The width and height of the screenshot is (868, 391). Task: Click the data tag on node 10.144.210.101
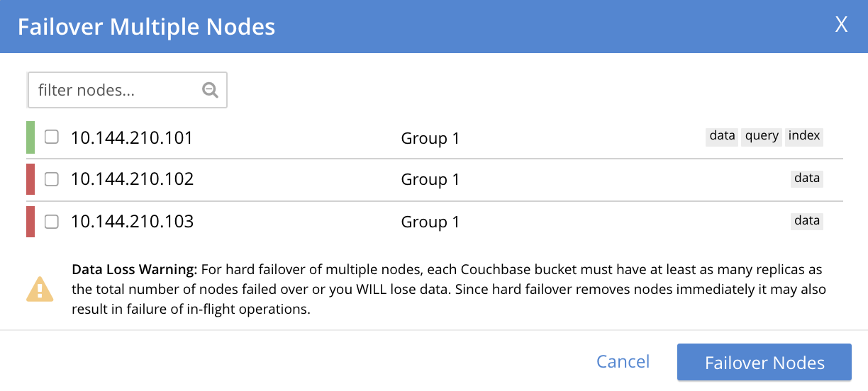pyautogui.click(x=722, y=136)
